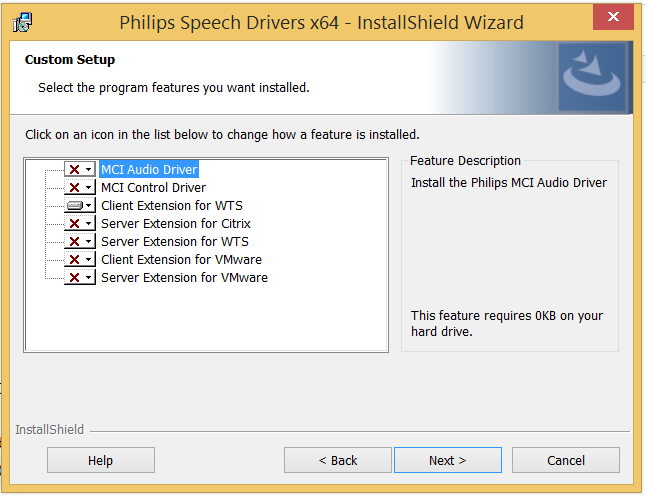Screen dimensions: 646x496
Task: Open install-state dropdown for Server Extension for VMware
Action: click(x=80, y=277)
